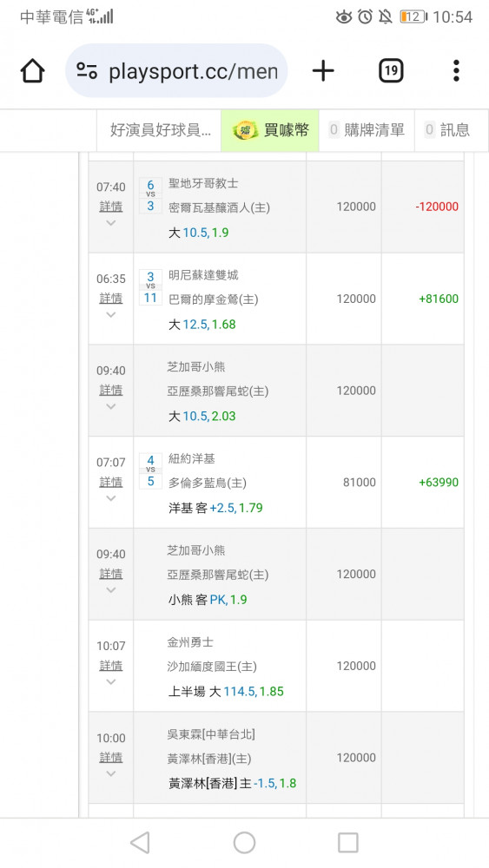Click the 買噱幣 coin icon
This screenshot has width=489, height=868.
[x=245, y=131]
